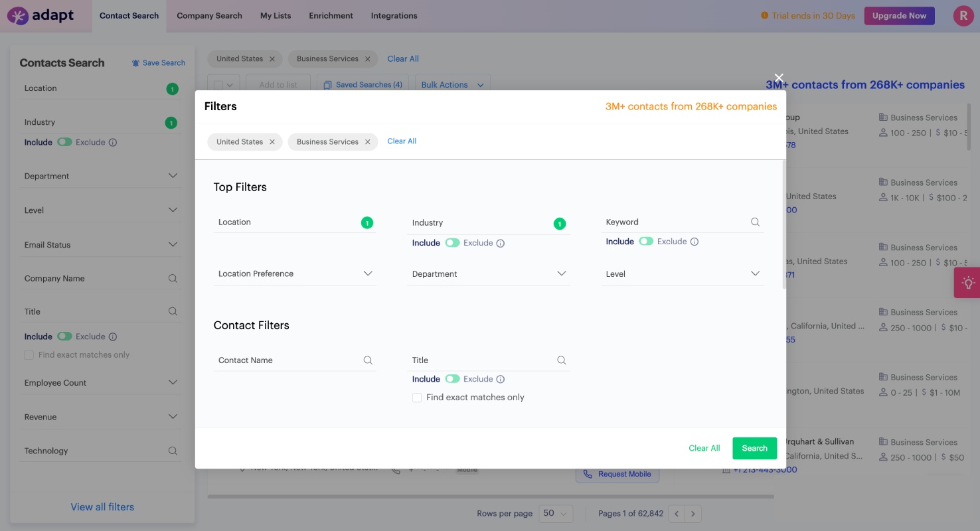Check Find exact matches only in modal

click(417, 398)
